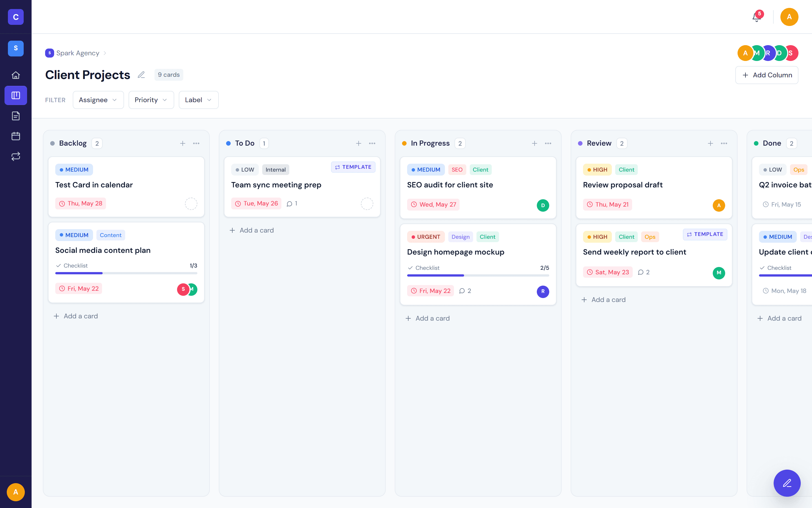Click Add a card in In Progress
This screenshot has width=812, height=508.
tap(427, 319)
